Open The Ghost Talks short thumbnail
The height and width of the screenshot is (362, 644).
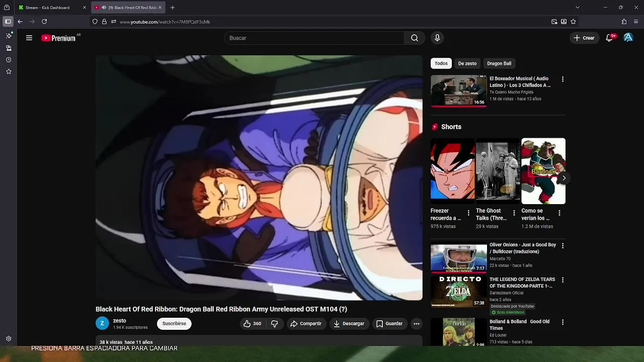click(498, 171)
